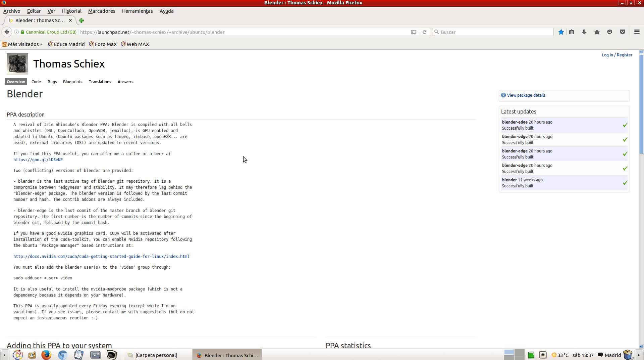The height and width of the screenshot is (360, 644).
Task: Launch Firefox from the bottom panel
Action: point(46,355)
